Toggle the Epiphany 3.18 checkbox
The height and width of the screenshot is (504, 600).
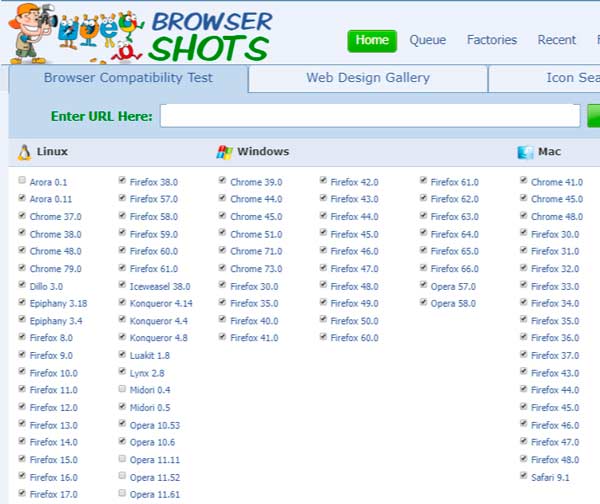tap(22, 302)
